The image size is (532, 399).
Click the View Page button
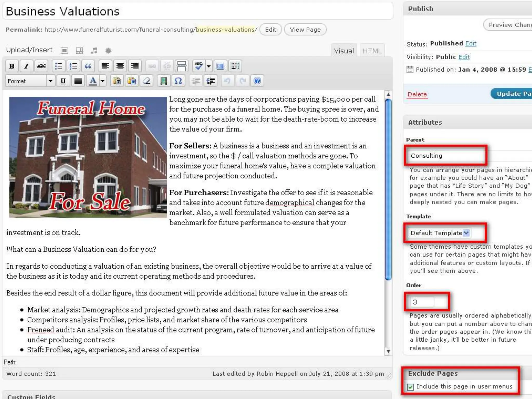pos(305,30)
